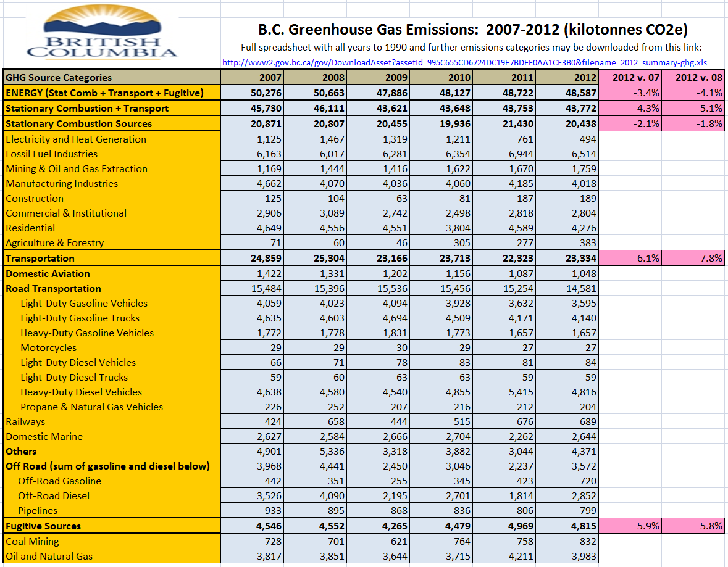The width and height of the screenshot is (728, 567).
Task: Select 'Road Transportation' row label
Action: click(x=112, y=288)
